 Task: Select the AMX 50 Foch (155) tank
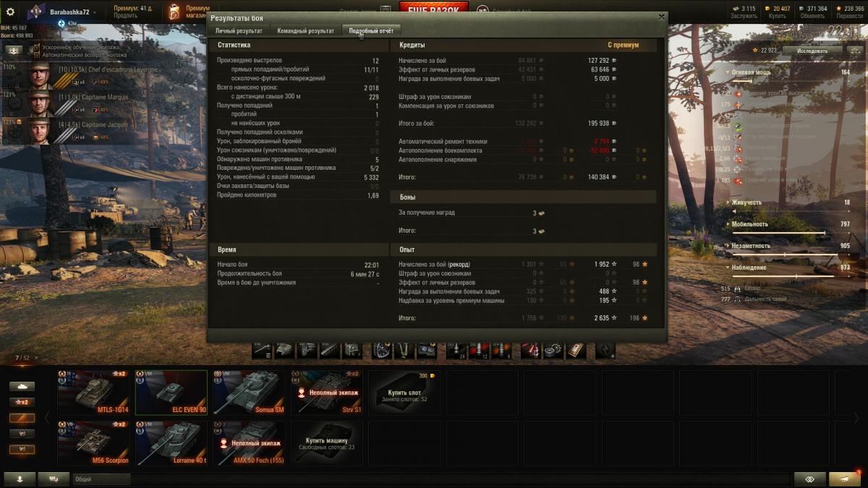pos(249,443)
